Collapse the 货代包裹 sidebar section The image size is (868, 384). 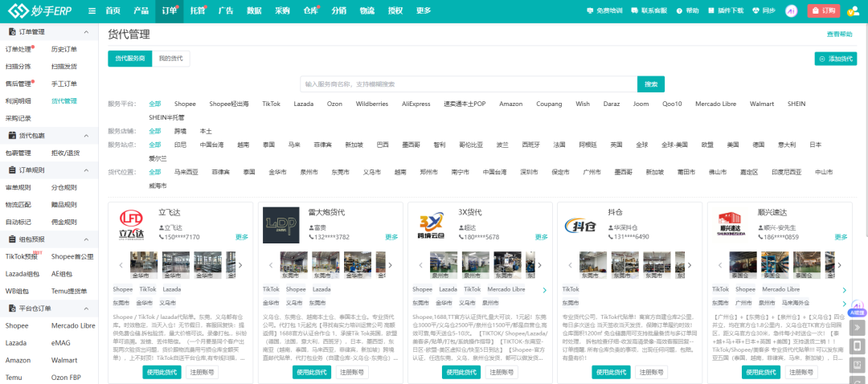[86, 136]
